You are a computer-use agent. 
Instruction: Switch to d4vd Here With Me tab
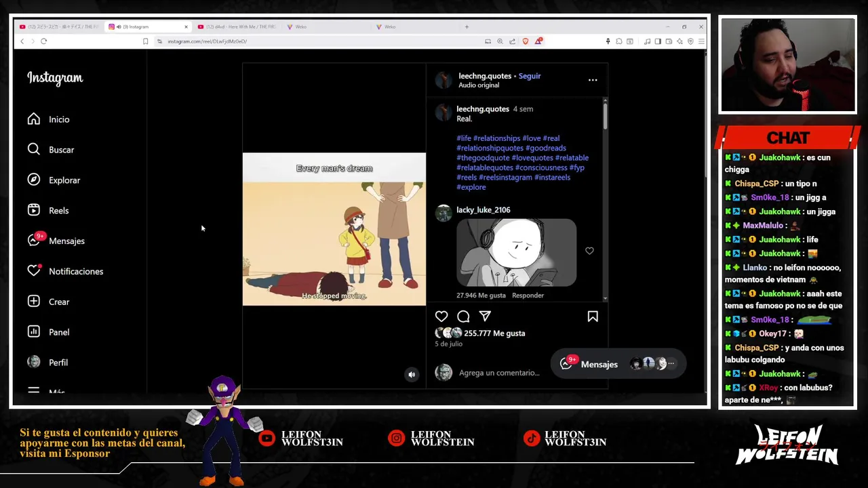237,27
